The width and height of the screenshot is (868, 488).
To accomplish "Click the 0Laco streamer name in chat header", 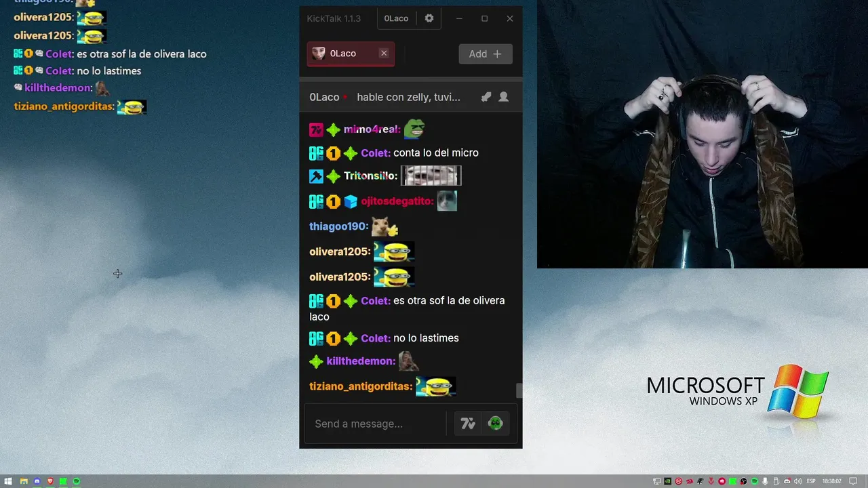I will tap(324, 97).
